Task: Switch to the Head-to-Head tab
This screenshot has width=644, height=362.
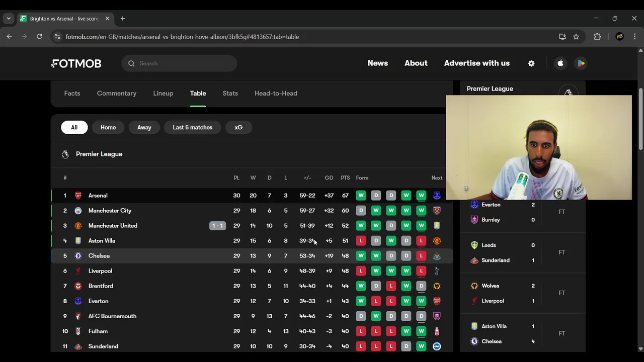Action: click(x=276, y=94)
